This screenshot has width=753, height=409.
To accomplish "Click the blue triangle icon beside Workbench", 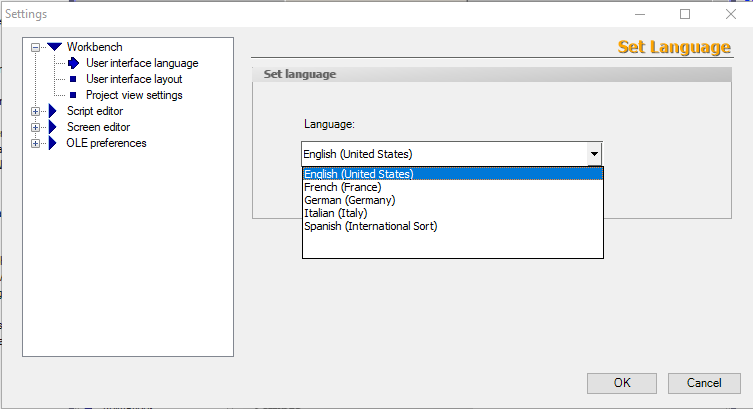I will (x=54, y=47).
